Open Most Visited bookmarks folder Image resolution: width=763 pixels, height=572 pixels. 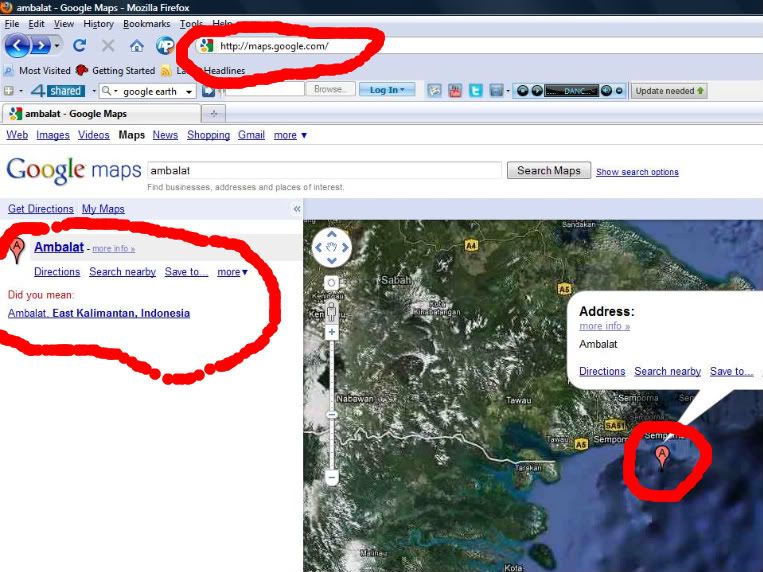point(38,71)
